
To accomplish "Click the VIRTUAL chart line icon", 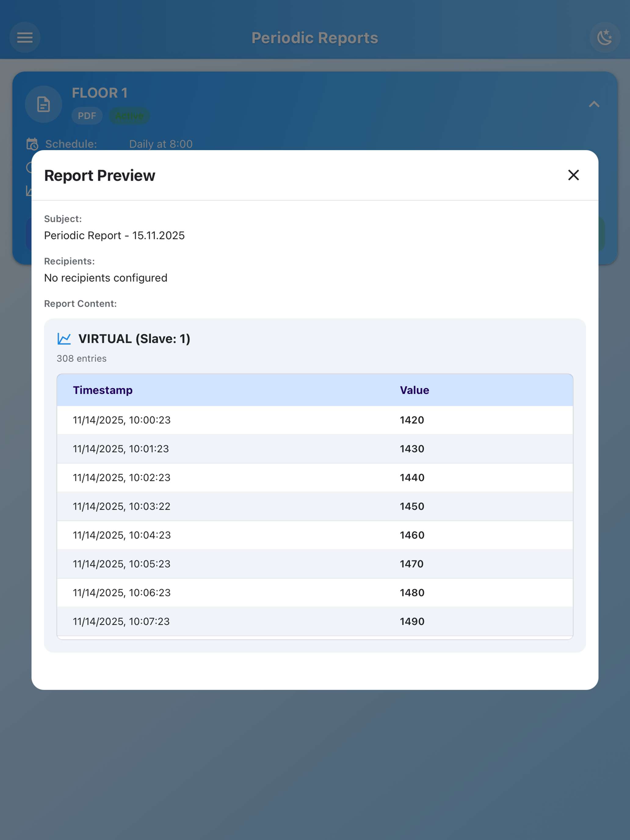I will (64, 339).
